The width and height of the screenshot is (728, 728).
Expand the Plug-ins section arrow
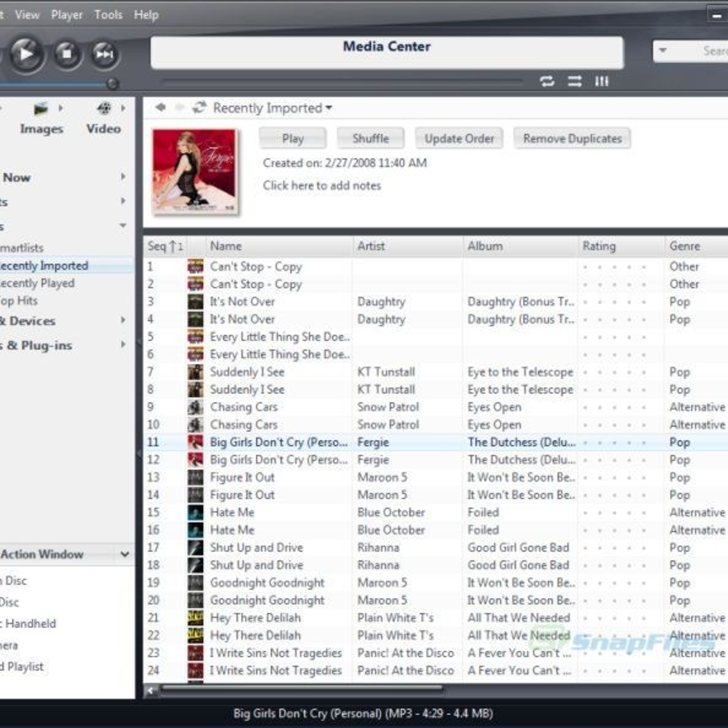point(123,344)
